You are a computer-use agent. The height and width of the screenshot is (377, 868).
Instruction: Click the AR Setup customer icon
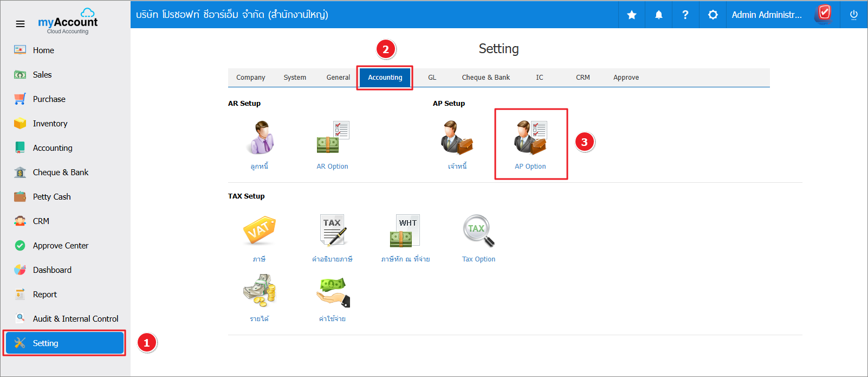click(x=260, y=138)
